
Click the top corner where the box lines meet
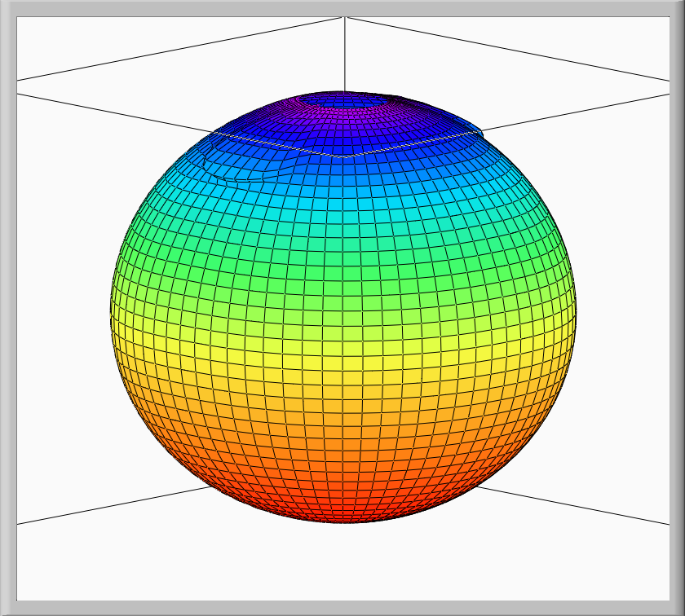[344, 17]
